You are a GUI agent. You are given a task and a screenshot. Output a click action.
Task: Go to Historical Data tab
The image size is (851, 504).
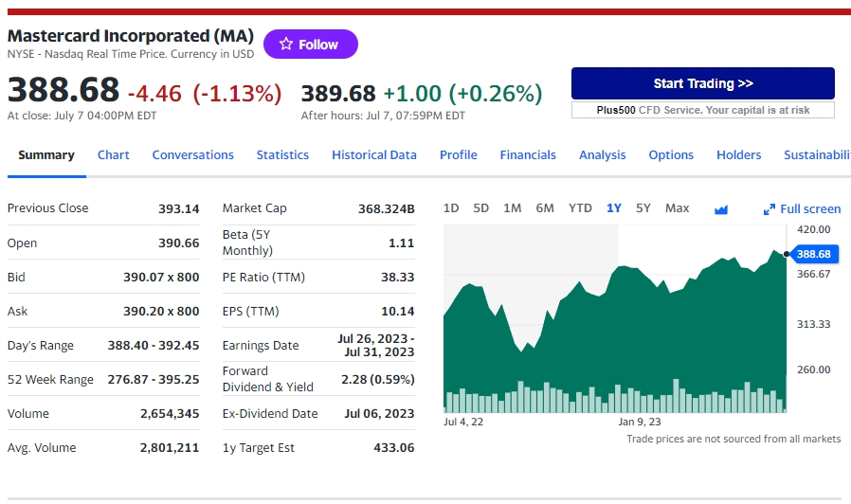[374, 155]
